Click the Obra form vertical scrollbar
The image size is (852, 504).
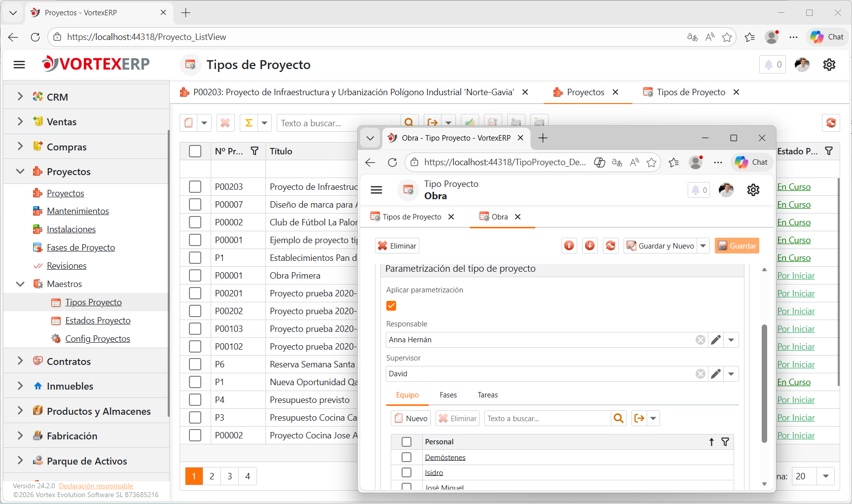pos(764,383)
